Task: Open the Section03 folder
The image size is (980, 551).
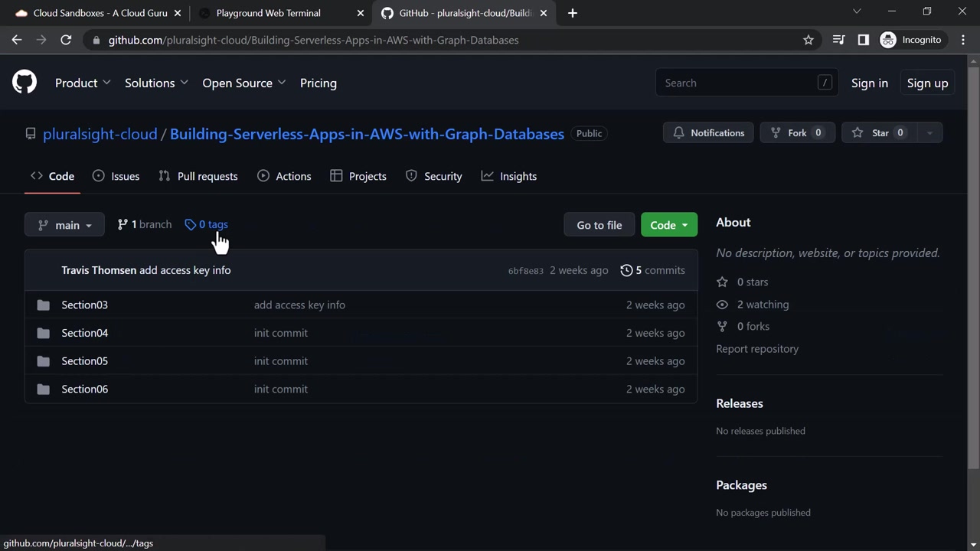Action: (x=84, y=305)
